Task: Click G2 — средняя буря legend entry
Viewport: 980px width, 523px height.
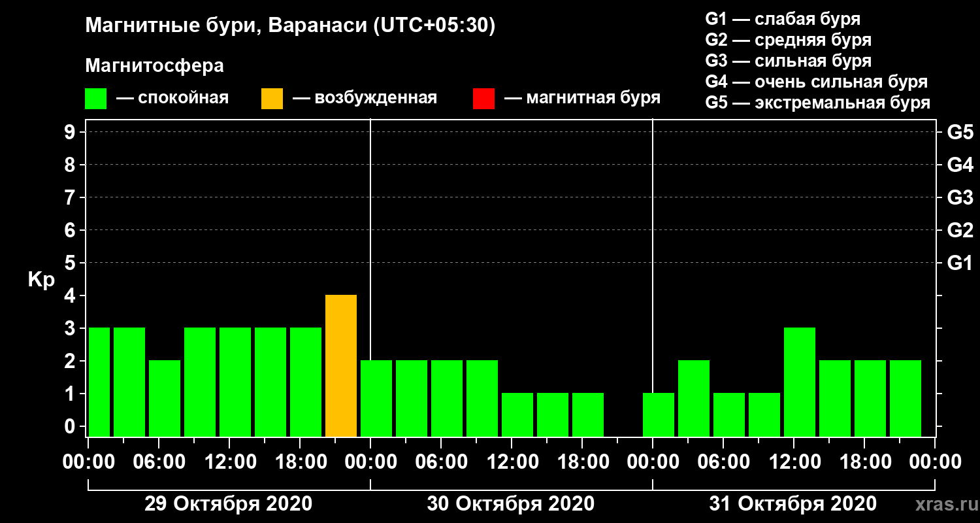Action: click(x=789, y=40)
